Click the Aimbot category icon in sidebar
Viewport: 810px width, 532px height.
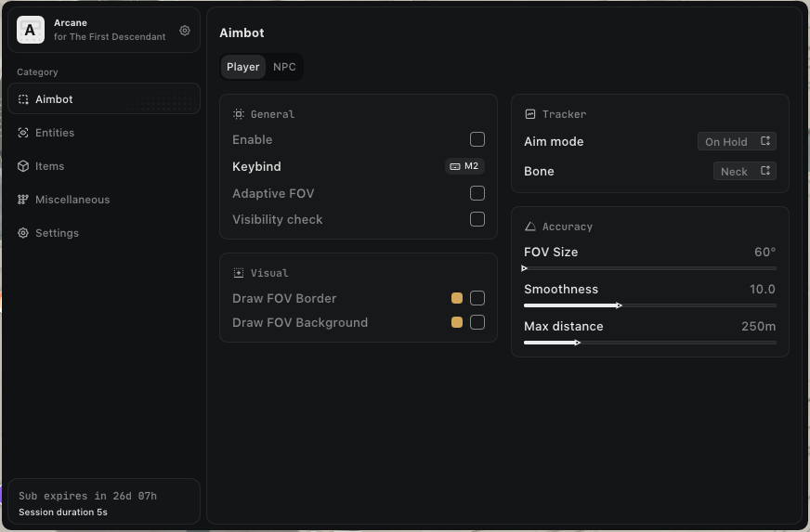coord(23,99)
